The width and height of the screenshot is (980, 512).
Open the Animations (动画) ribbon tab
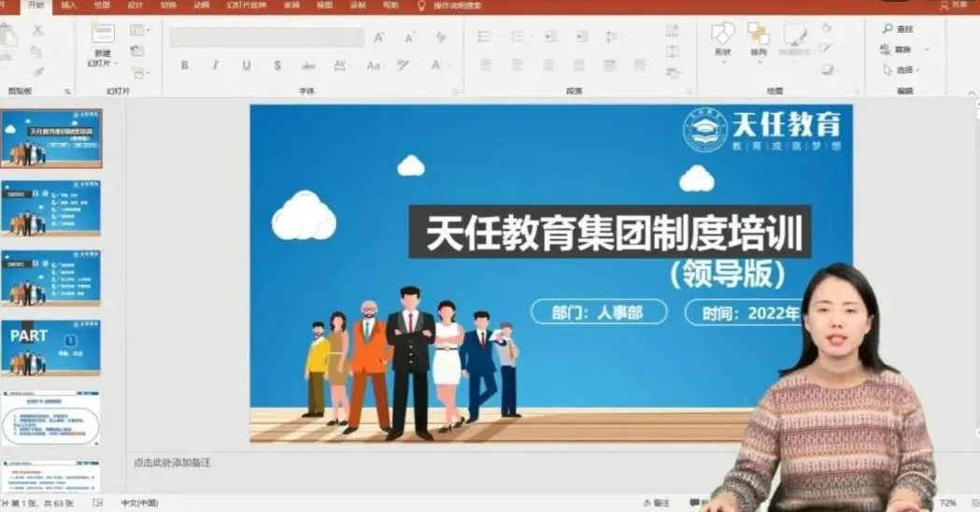click(201, 5)
